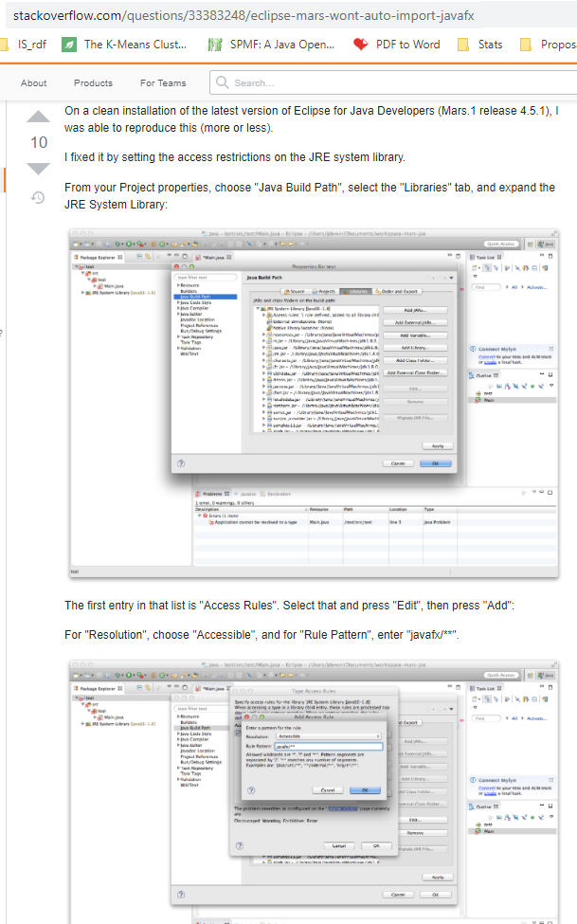Open the For Teams menu item
The image size is (577, 924).
pos(163,83)
